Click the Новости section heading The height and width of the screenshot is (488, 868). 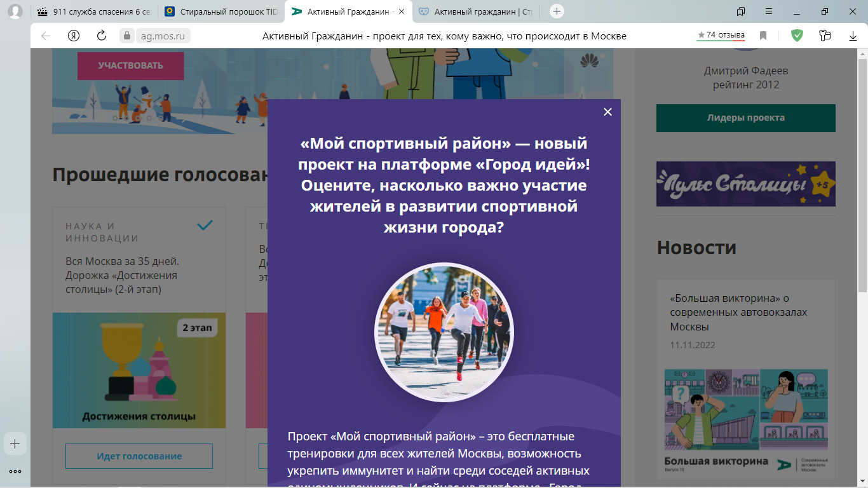pos(696,247)
